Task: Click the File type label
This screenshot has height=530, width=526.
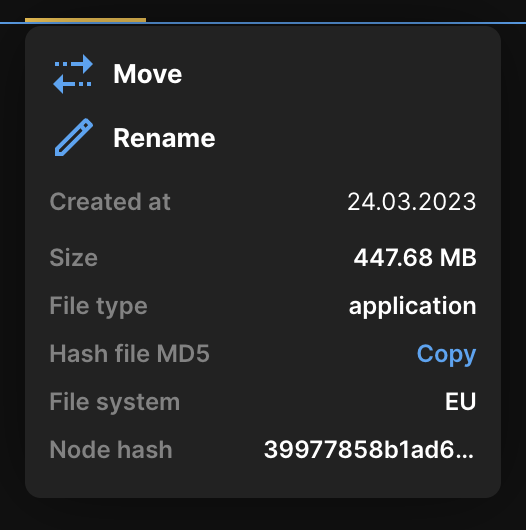Action: point(98,306)
